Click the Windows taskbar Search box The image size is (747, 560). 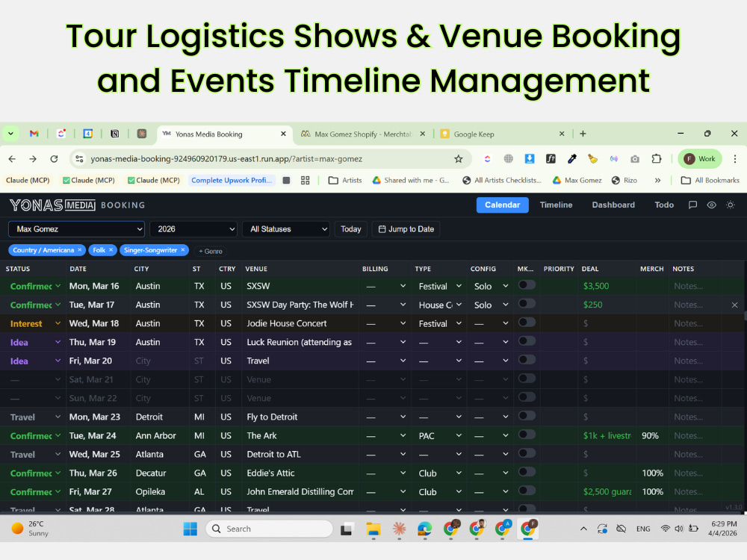point(269,529)
